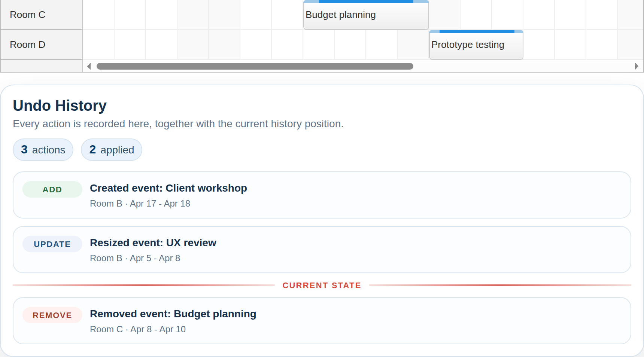Open the Budget planning event in Room C

(x=365, y=15)
